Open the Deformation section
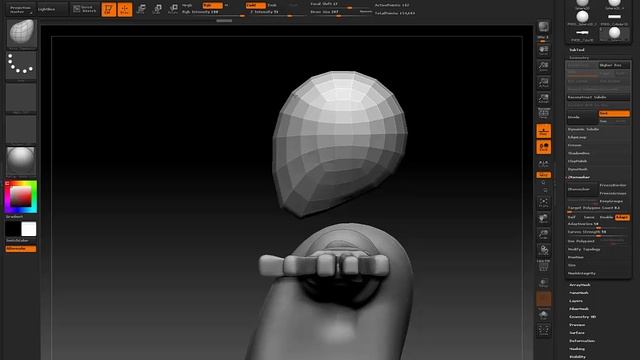The image size is (640, 360). click(x=582, y=341)
